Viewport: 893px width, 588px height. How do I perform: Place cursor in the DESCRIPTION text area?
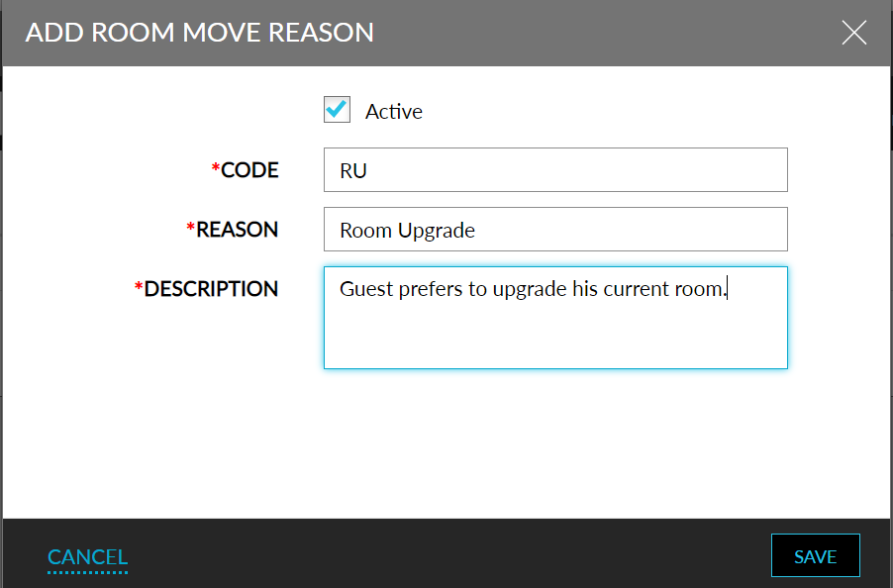554,317
